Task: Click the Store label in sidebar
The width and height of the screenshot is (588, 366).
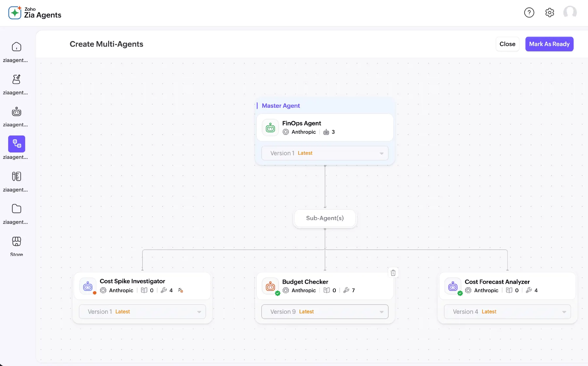Action: click(16, 254)
